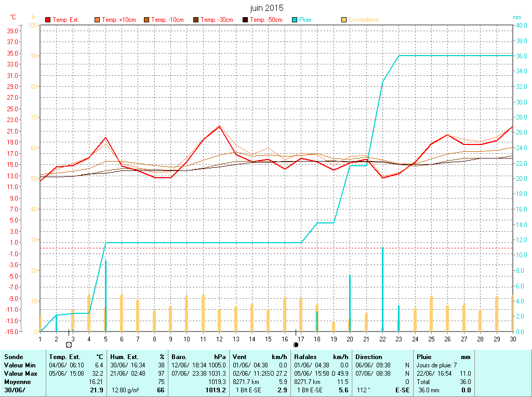Click the red Temp. Ext. legend swatch

[x=48, y=20]
